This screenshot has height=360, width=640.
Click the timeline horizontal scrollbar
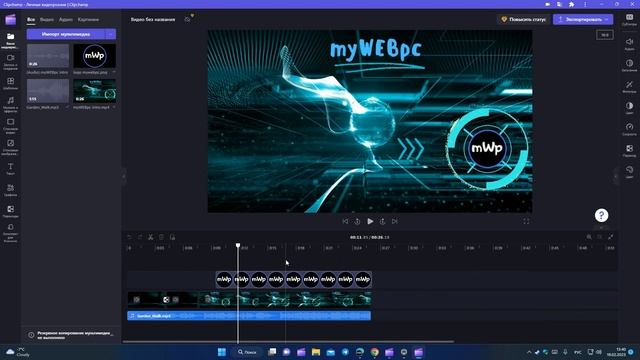(x=288, y=341)
